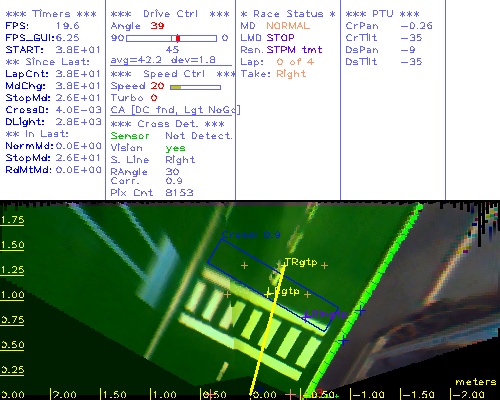The image size is (500, 400).
Task: Click the RdMtMd timer row
Action: (53, 170)
